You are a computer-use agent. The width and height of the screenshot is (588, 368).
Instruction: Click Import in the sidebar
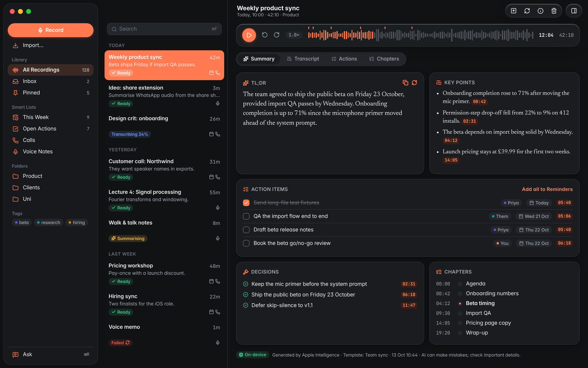(51, 45)
